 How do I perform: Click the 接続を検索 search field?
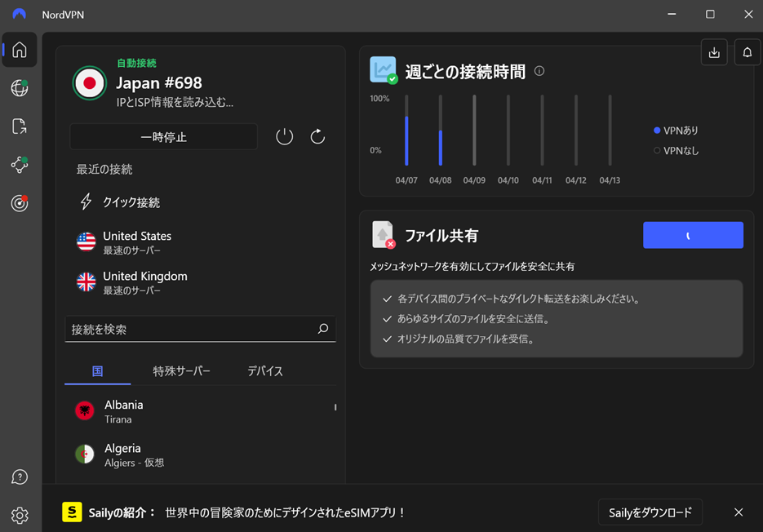click(200, 329)
